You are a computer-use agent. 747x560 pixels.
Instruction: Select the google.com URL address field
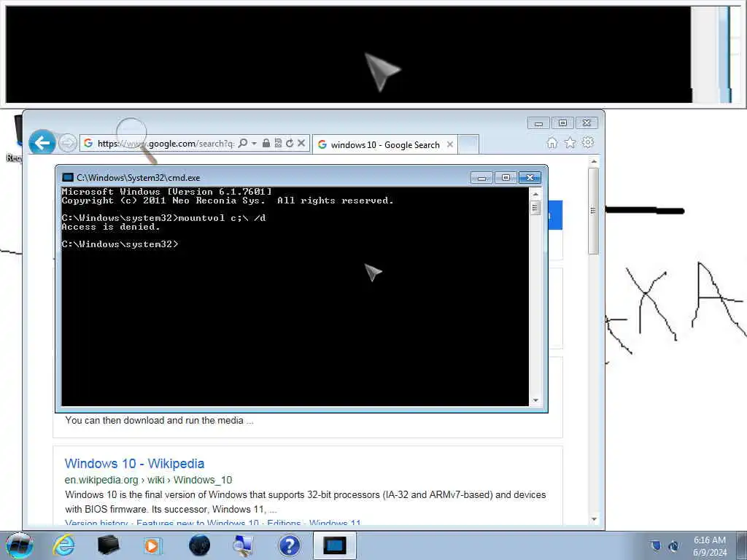(x=165, y=144)
